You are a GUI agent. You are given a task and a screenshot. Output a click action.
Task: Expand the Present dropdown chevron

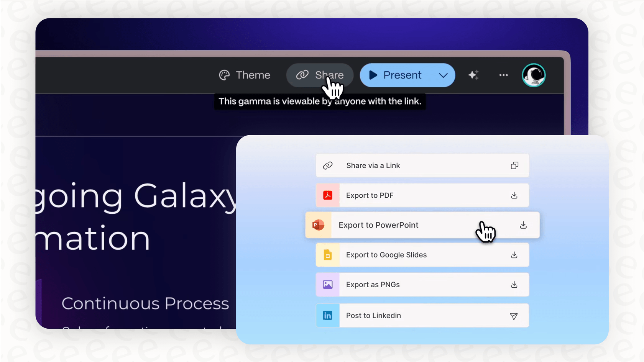tap(444, 75)
